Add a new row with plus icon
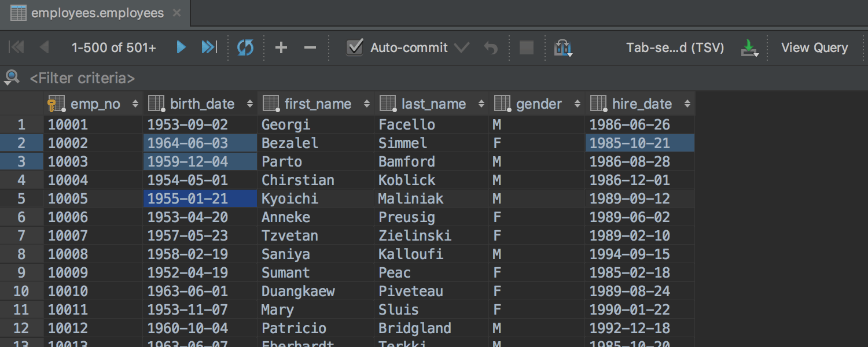Viewport: 868px width, 347px height. [281, 47]
